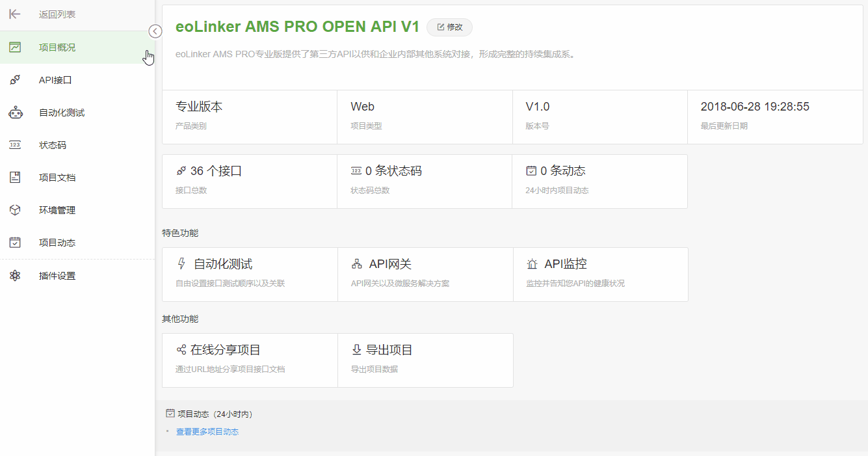Image resolution: width=868 pixels, height=456 pixels.
Task: Open the 0 条动态 statistics card
Action: point(599,181)
